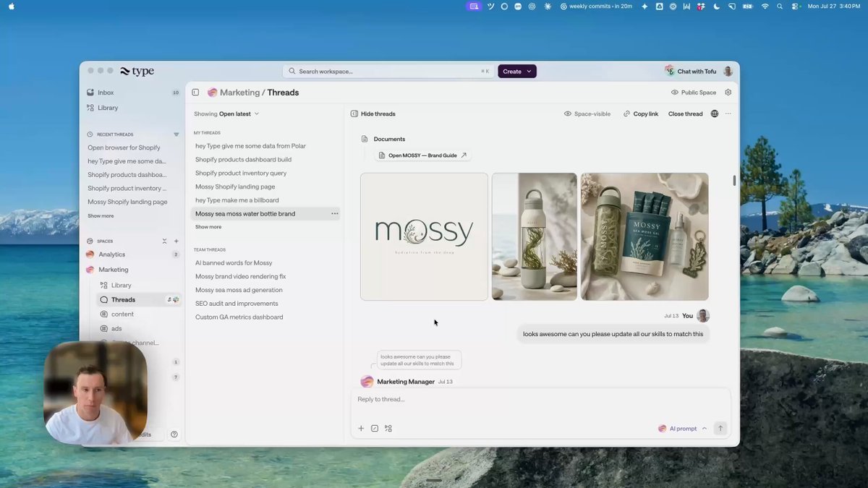
Task: Click the integrations icons on Threads row
Action: (173, 299)
